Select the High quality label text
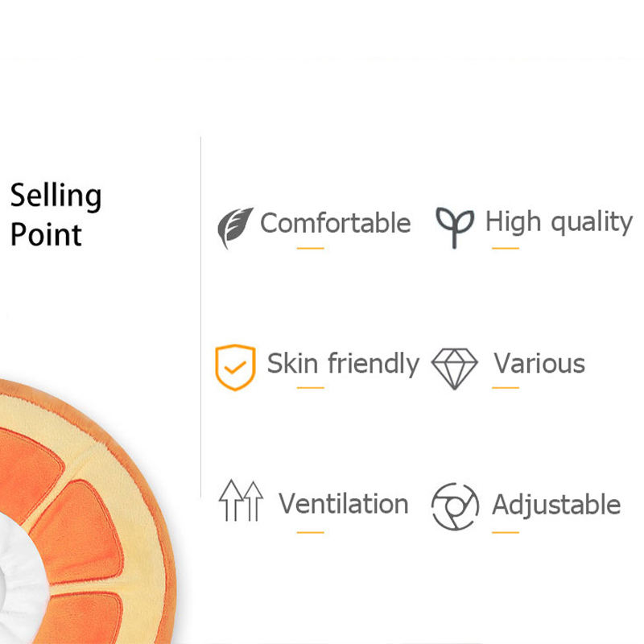This screenshot has width=644, height=644. click(559, 222)
